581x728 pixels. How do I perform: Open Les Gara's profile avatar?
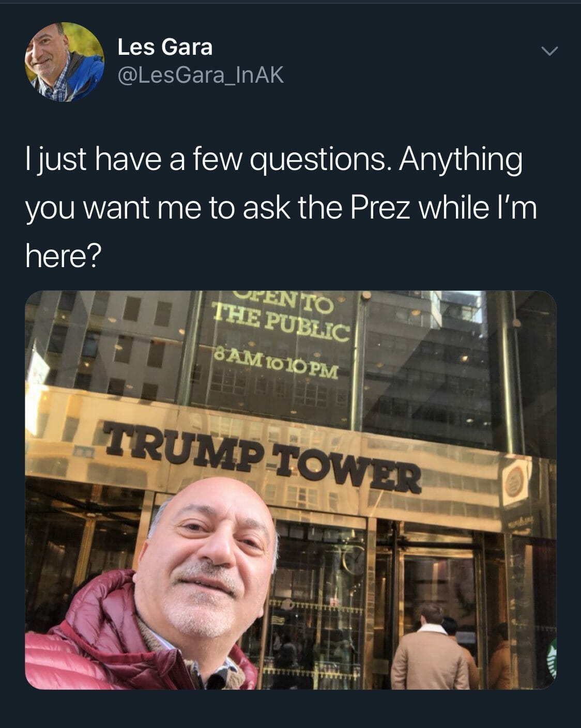[64, 61]
